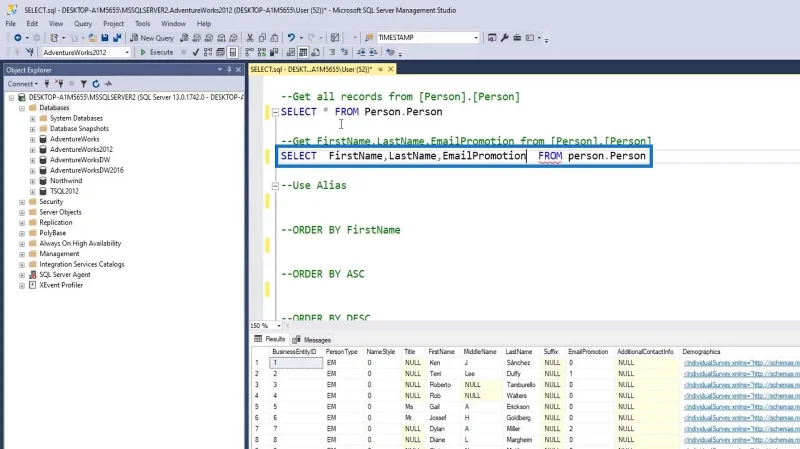Click the Comment Out Lines icon
This screenshot has width=800, height=449.
(332, 52)
